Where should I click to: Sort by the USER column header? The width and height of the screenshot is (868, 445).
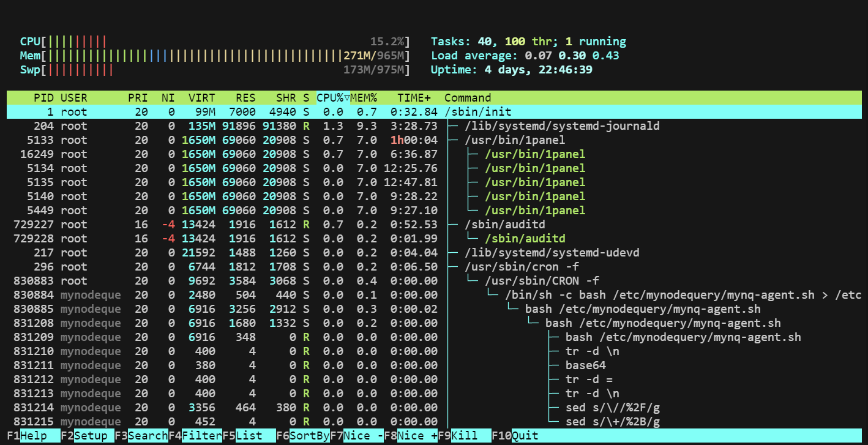tap(74, 98)
